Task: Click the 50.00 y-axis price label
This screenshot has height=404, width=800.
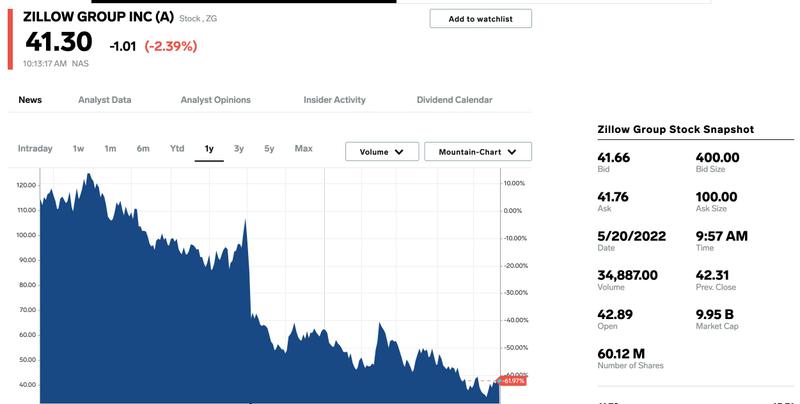Action: coord(28,360)
